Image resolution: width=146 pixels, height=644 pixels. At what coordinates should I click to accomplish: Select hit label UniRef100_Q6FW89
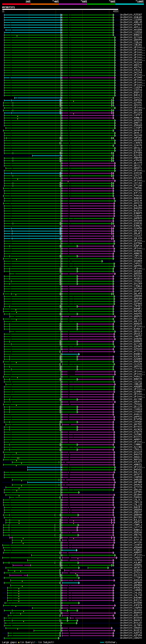[131, 583]
